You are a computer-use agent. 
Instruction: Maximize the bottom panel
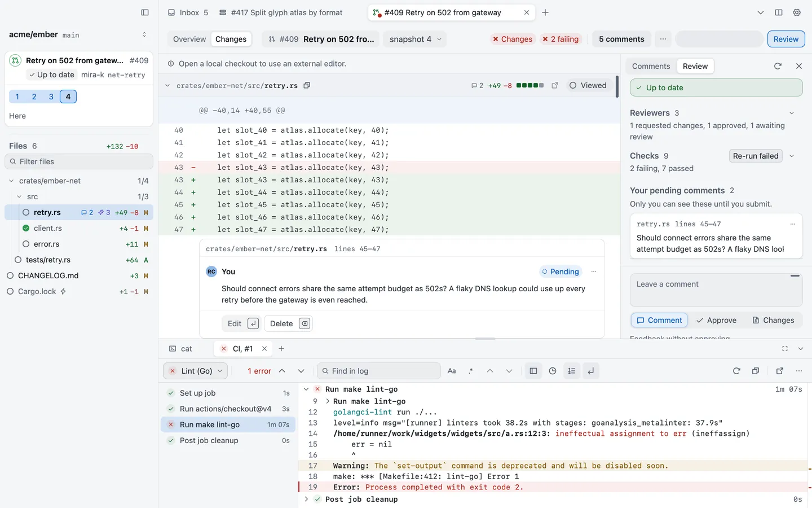click(x=784, y=349)
